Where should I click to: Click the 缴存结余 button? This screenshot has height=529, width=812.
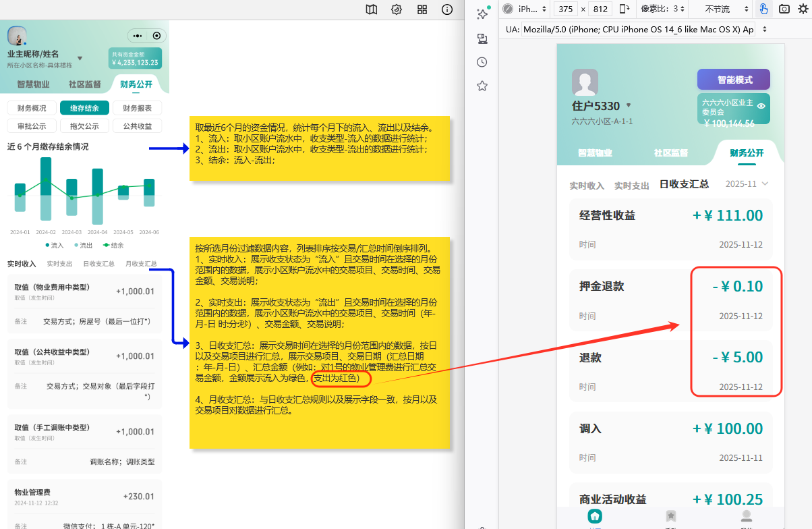click(84, 108)
